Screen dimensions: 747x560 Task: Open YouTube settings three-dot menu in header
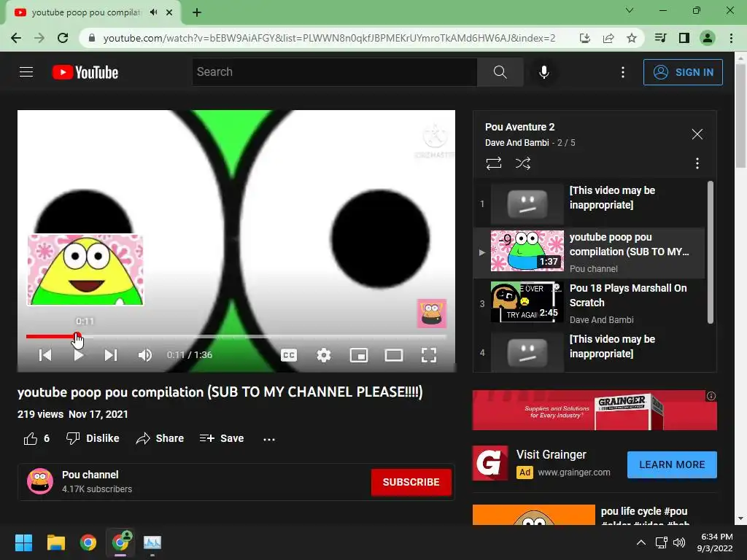pyautogui.click(x=623, y=72)
